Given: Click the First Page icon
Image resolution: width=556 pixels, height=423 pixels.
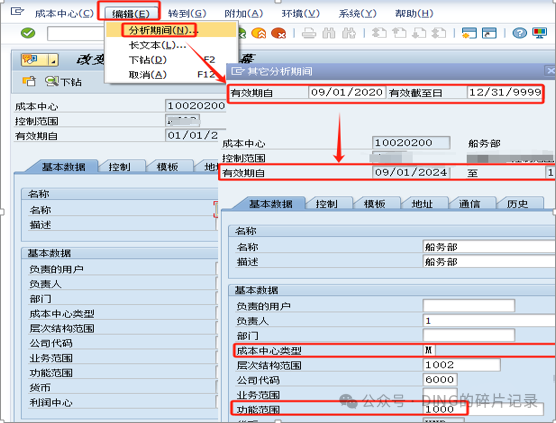Looking at the screenshot, I should (x=379, y=33).
